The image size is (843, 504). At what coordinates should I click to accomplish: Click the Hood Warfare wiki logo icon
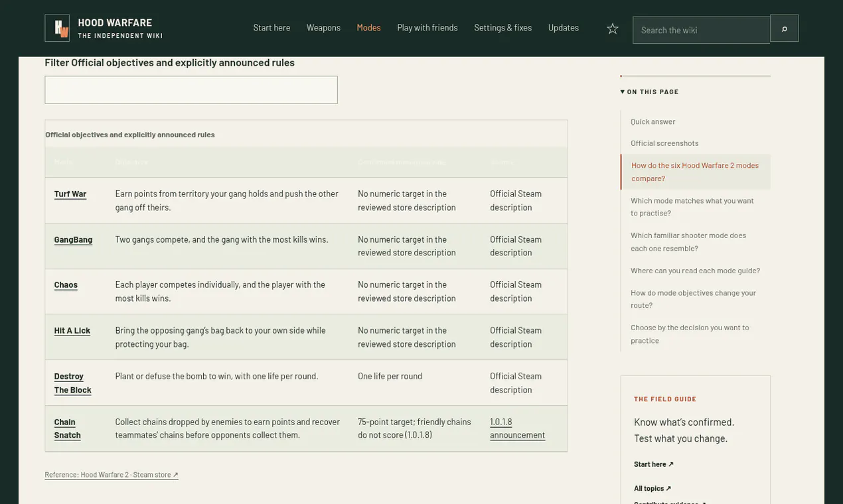[57, 28]
